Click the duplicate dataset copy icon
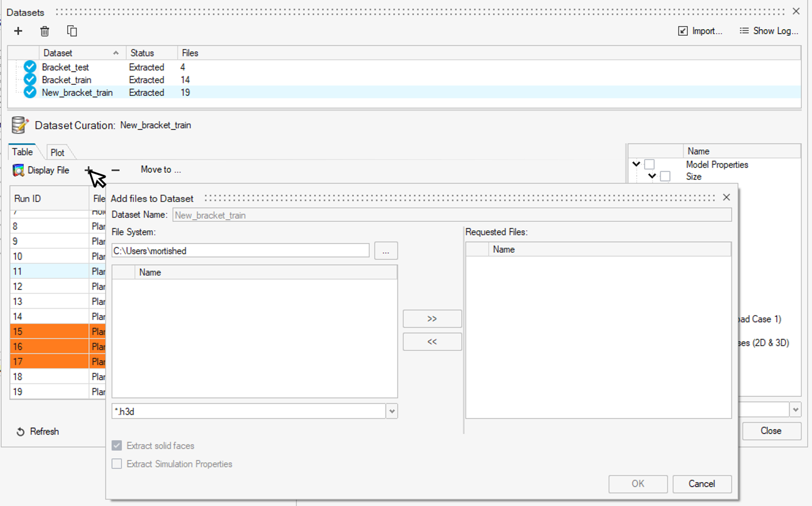812x506 pixels. pyautogui.click(x=72, y=31)
